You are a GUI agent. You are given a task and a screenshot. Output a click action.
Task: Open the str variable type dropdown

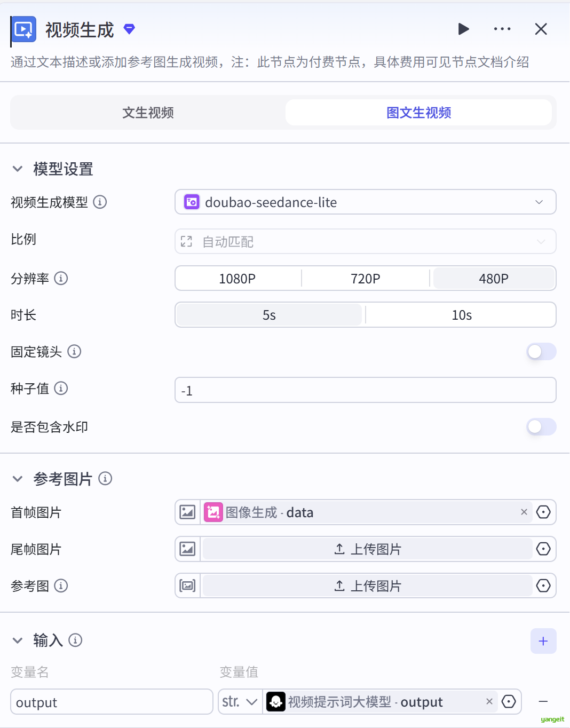pyautogui.click(x=240, y=702)
